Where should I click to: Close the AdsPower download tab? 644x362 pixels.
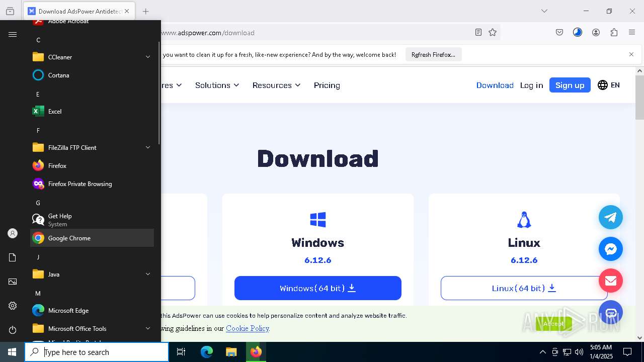point(127,11)
